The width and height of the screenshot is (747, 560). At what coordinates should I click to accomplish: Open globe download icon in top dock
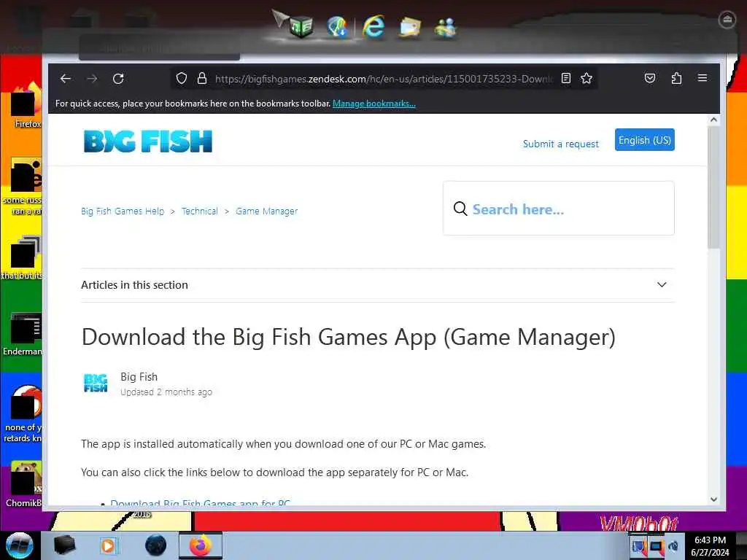[x=337, y=27]
